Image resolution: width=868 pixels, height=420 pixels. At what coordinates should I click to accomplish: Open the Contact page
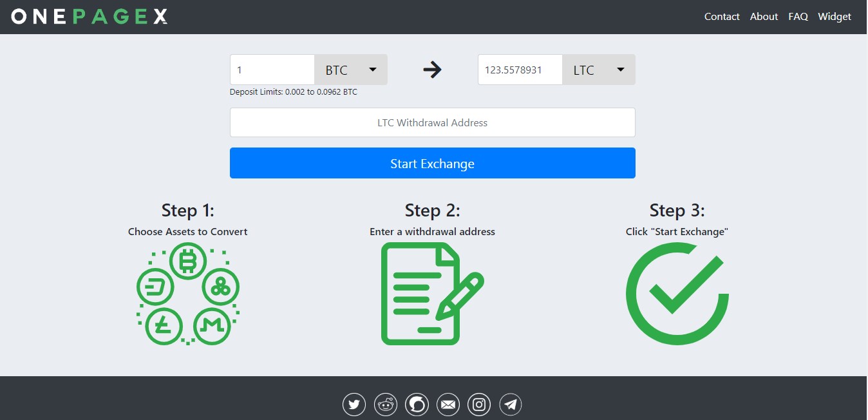click(x=722, y=17)
